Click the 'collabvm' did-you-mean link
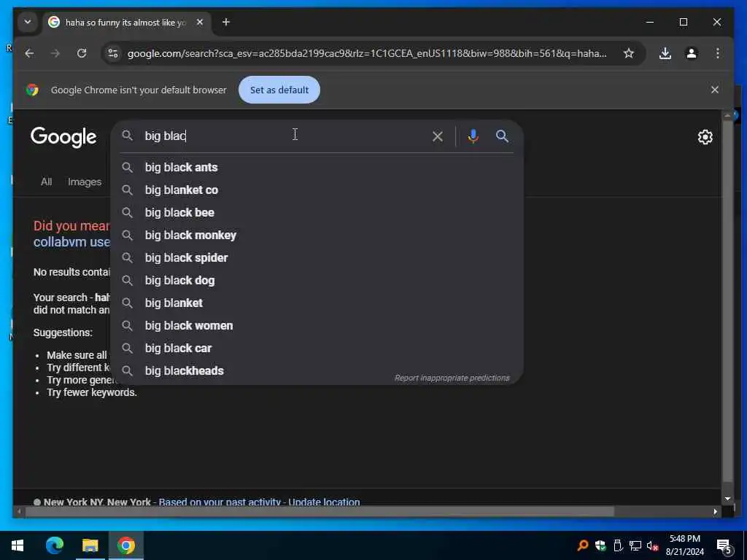The height and width of the screenshot is (560, 747). tap(71, 242)
